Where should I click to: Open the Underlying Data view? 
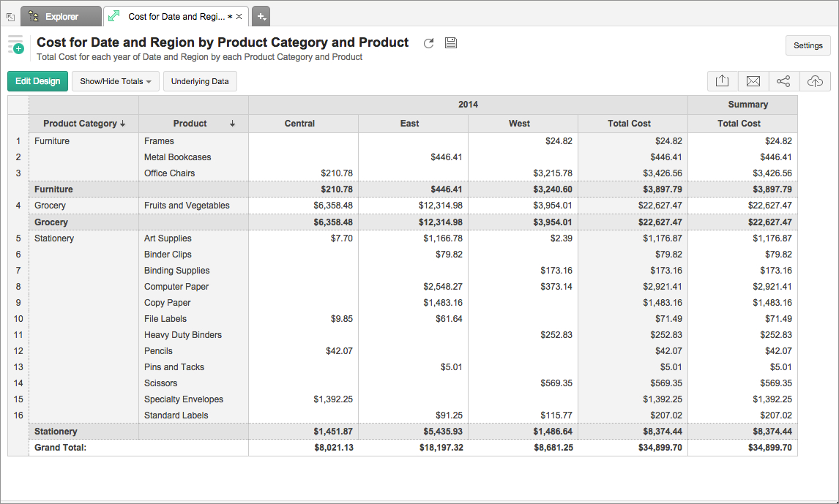point(200,81)
